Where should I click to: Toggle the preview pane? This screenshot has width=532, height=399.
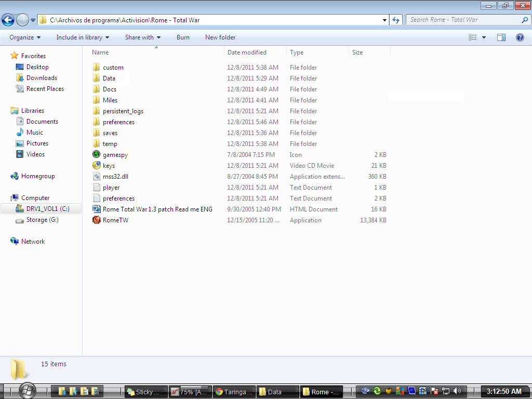[x=501, y=37]
